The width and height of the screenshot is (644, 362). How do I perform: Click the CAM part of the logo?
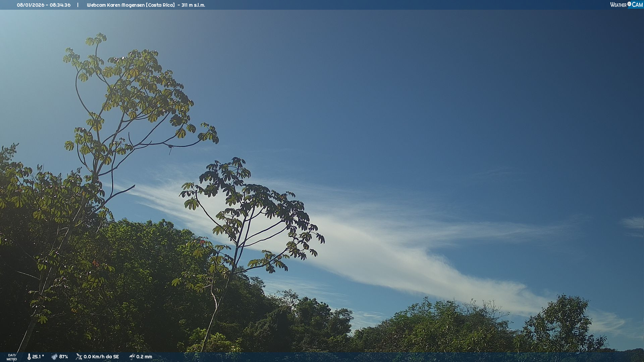(x=637, y=5)
